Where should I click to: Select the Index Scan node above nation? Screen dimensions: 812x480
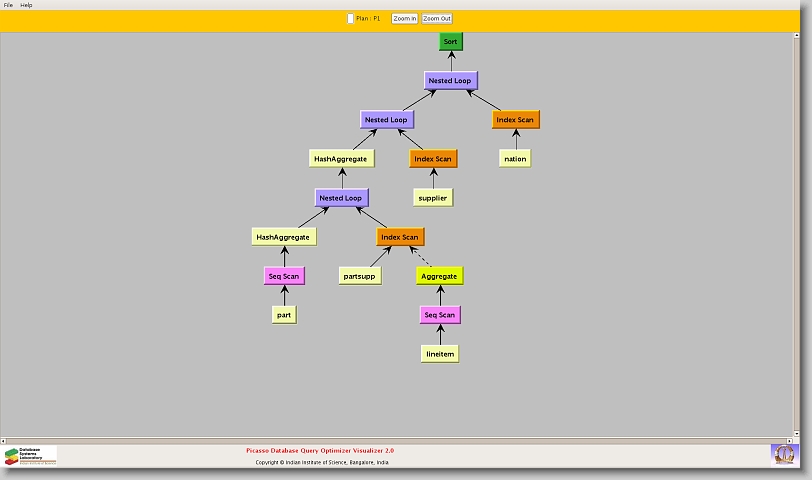pos(516,119)
